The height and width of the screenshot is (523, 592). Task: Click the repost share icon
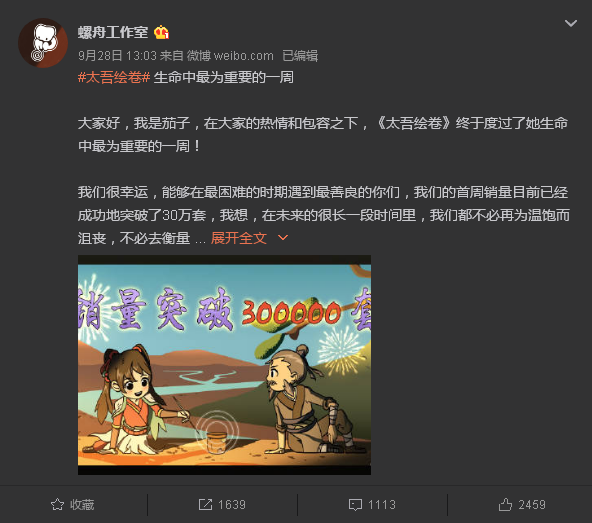click(205, 504)
